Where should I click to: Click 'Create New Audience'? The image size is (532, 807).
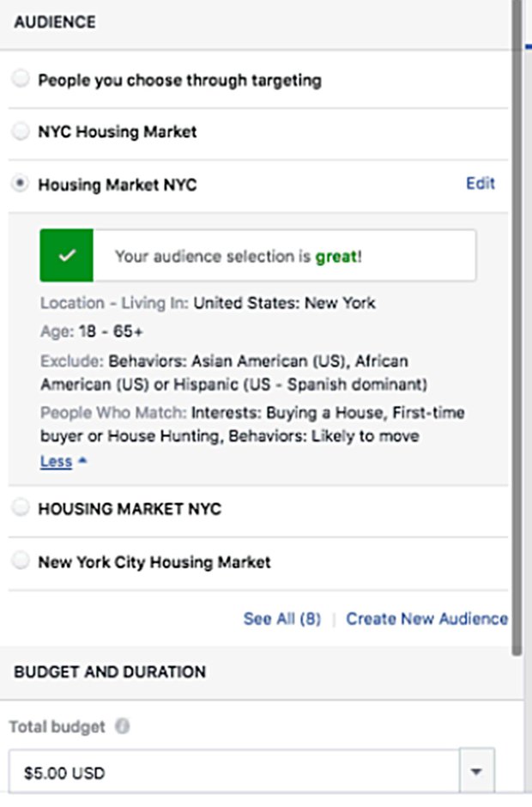426,618
